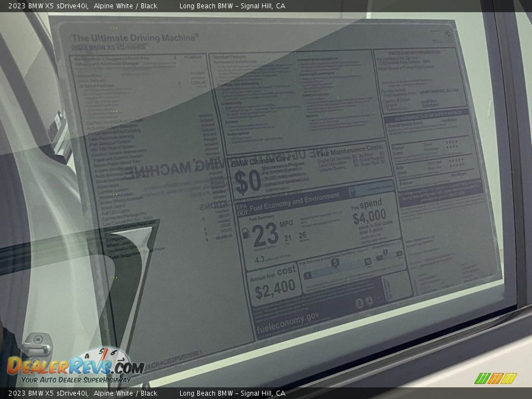Click the '$2,400' annual fuel cost

click(275, 289)
